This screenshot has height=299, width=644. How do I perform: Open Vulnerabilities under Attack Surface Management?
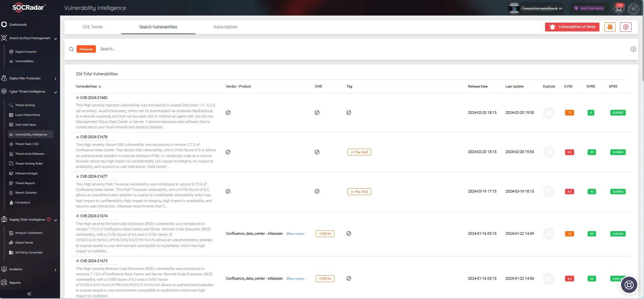(x=24, y=61)
